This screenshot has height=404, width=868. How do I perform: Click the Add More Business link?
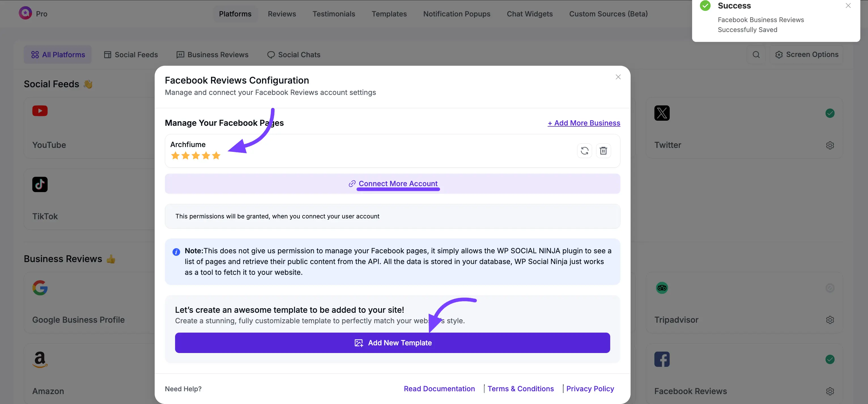coord(584,123)
